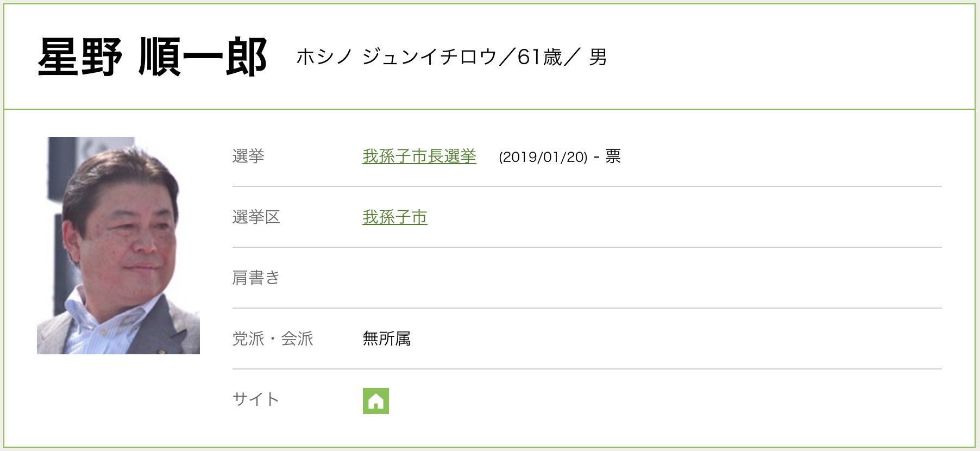Click the katakana surname ホシノ
This screenshot has width=980, height=451.
[324, 57]
